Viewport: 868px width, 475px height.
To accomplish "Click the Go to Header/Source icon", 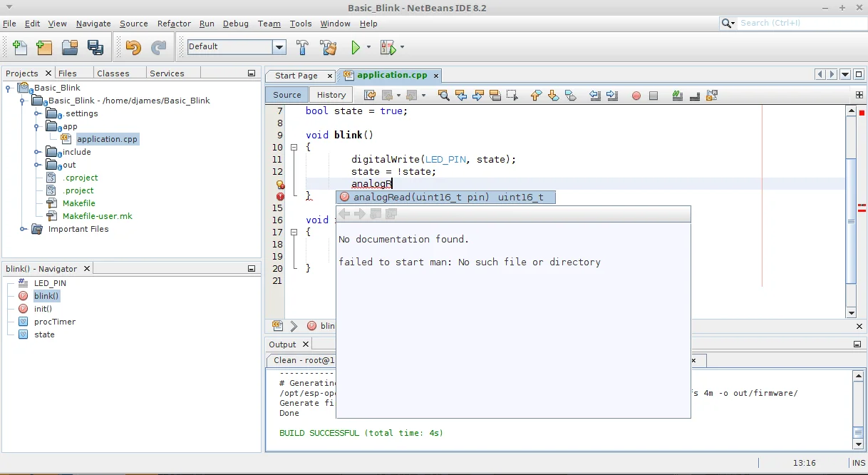I will tap(711, 95).
